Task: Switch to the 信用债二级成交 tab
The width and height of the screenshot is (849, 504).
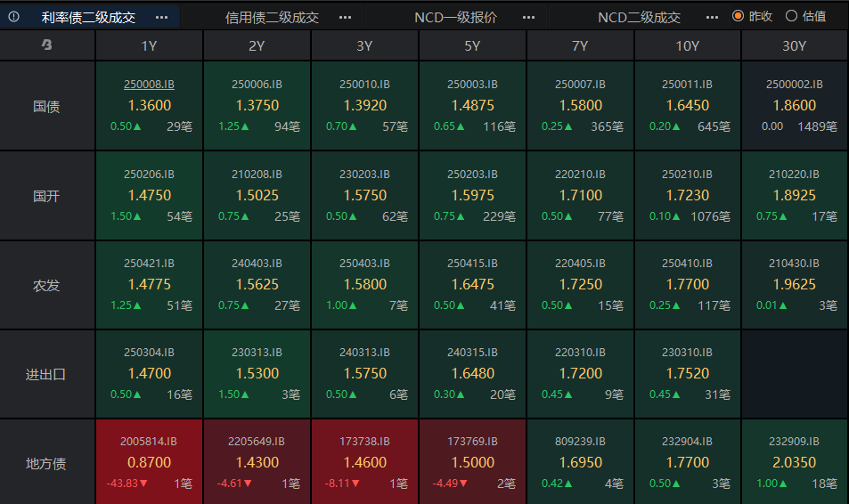Action: coord(272,17)
